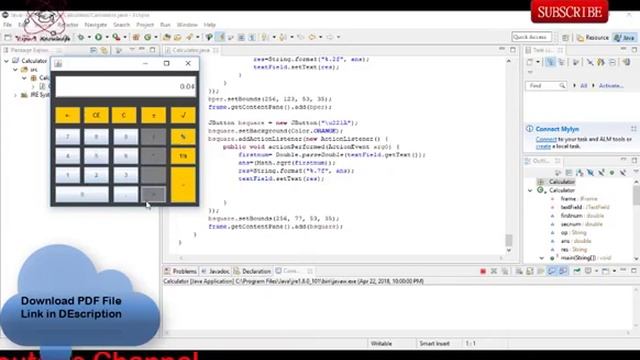Switch to the Declaration tab
The image size is (640, 360).
252,271
